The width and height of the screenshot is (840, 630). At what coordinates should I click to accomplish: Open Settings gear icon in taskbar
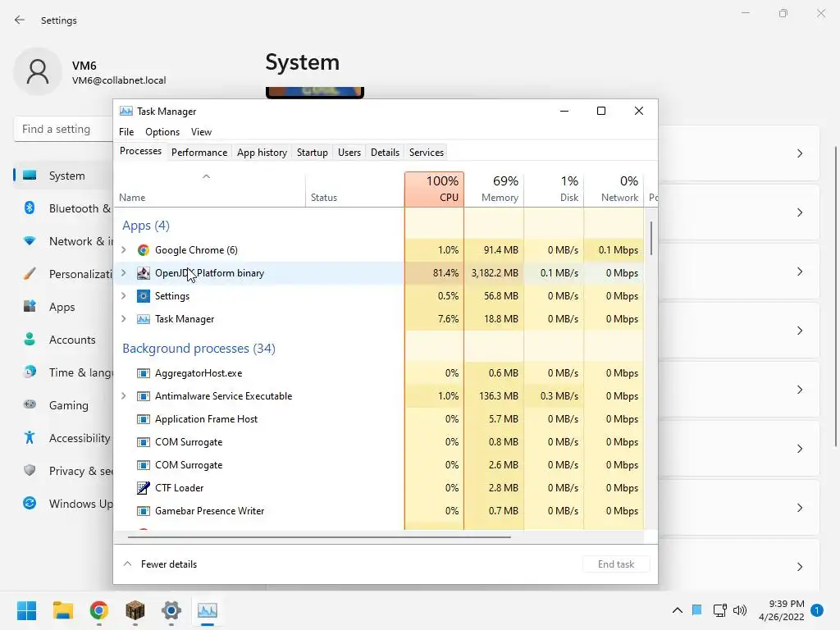click(x=171, y=610)
